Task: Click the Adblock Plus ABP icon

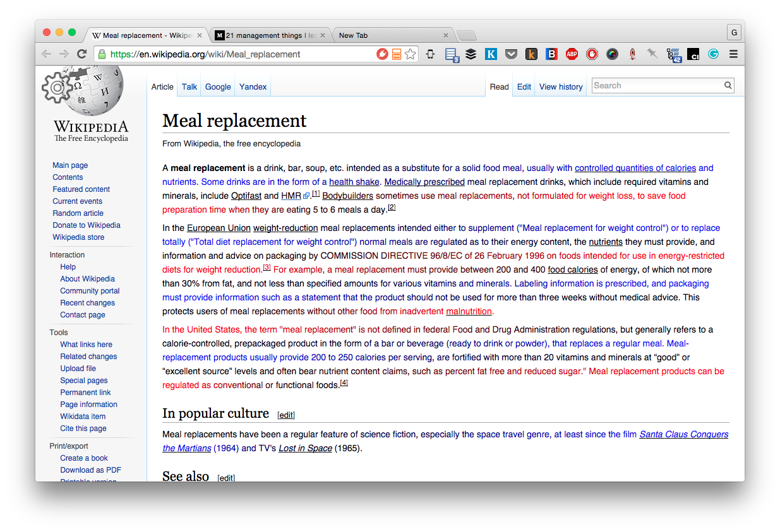Action: pyautogui.click(x=572, y=54)
